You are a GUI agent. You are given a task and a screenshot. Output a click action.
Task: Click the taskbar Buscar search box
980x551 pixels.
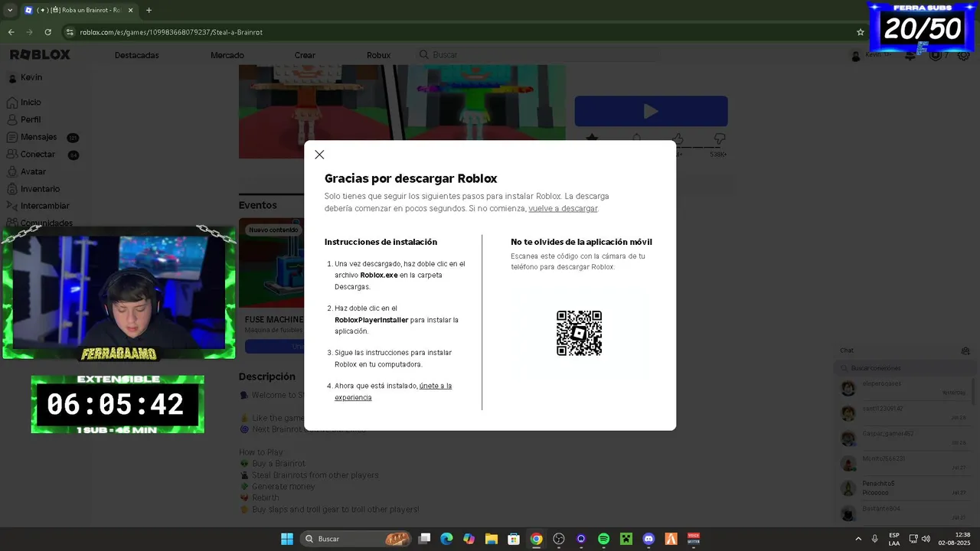(x=356, y=539)
